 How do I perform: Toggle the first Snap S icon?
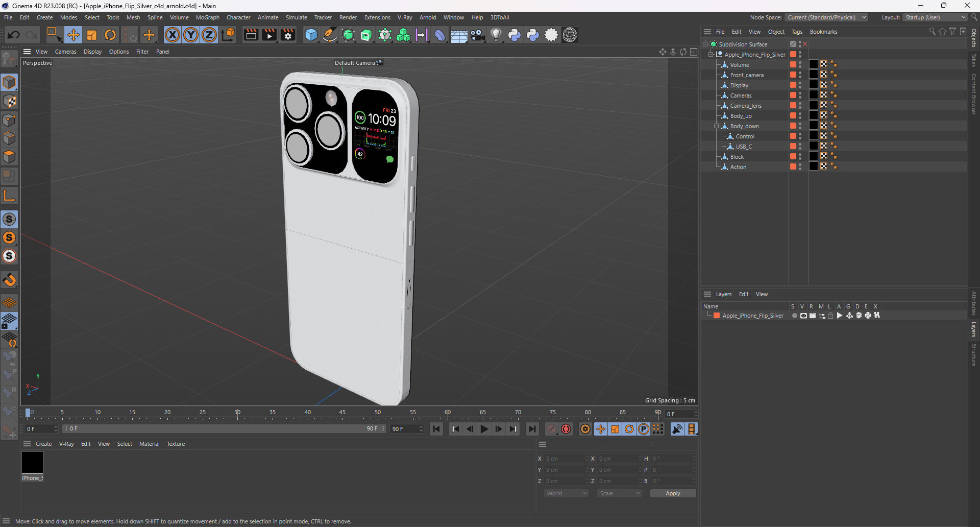click(9, 219)
